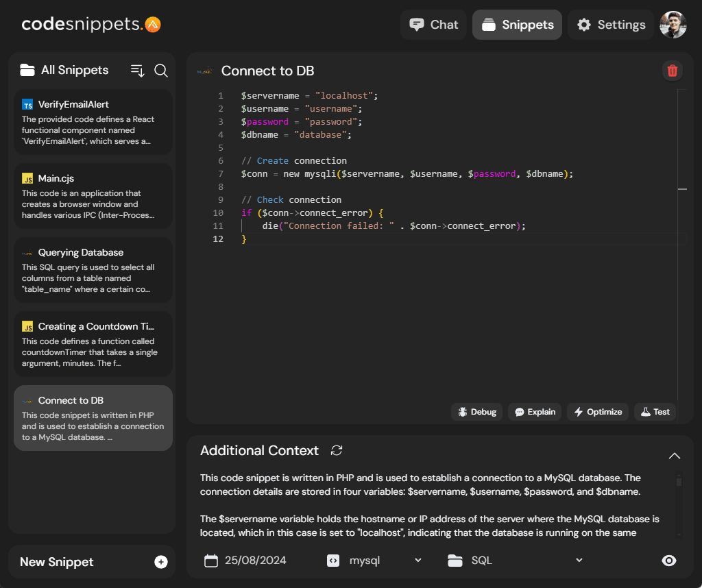Click the All Snippets folder icon
The image size is (702, 588).
coord(27,71)
